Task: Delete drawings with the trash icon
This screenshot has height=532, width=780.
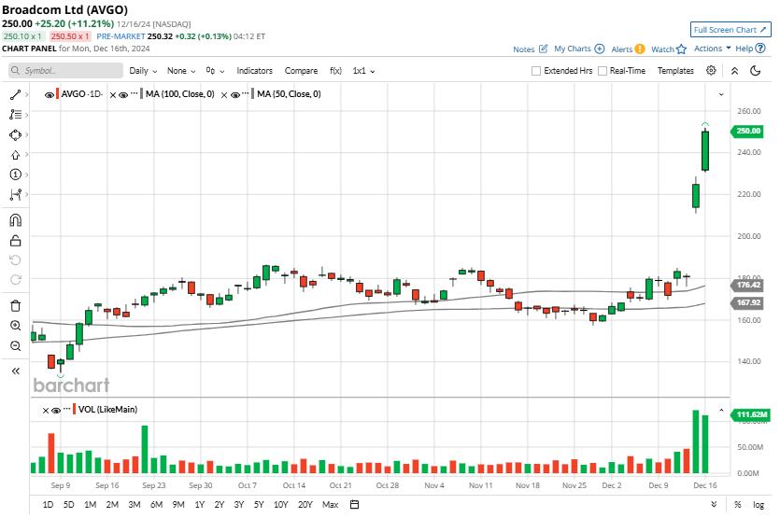Action: (x=16, y=306)
